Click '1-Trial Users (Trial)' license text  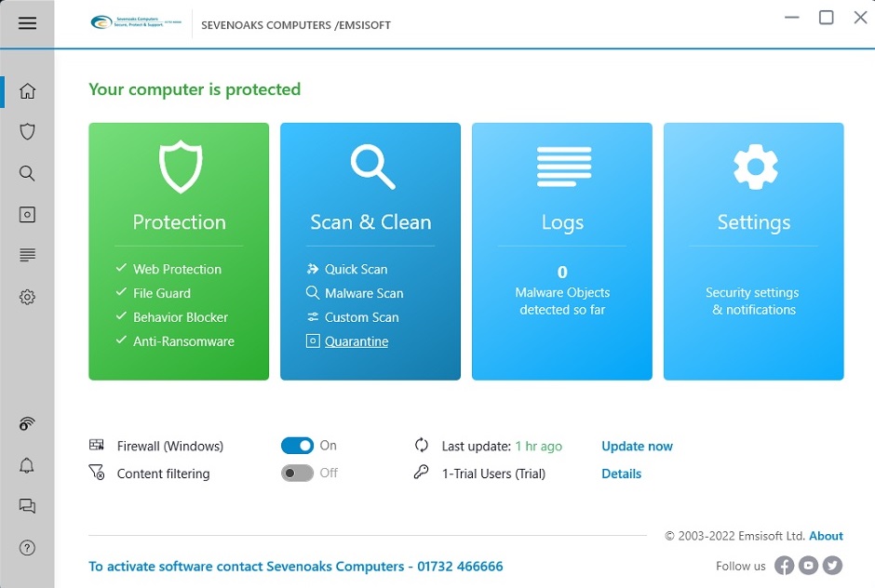pos(494,474)
